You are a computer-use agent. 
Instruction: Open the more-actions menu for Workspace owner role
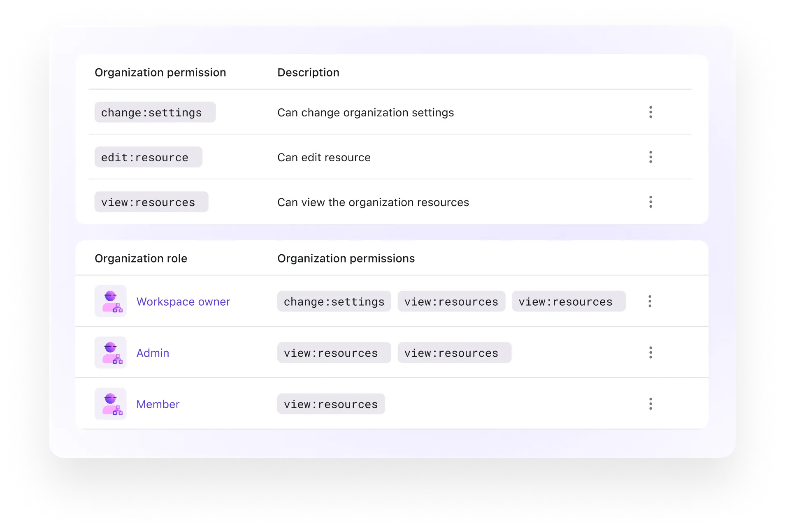[x=650, y=301]
